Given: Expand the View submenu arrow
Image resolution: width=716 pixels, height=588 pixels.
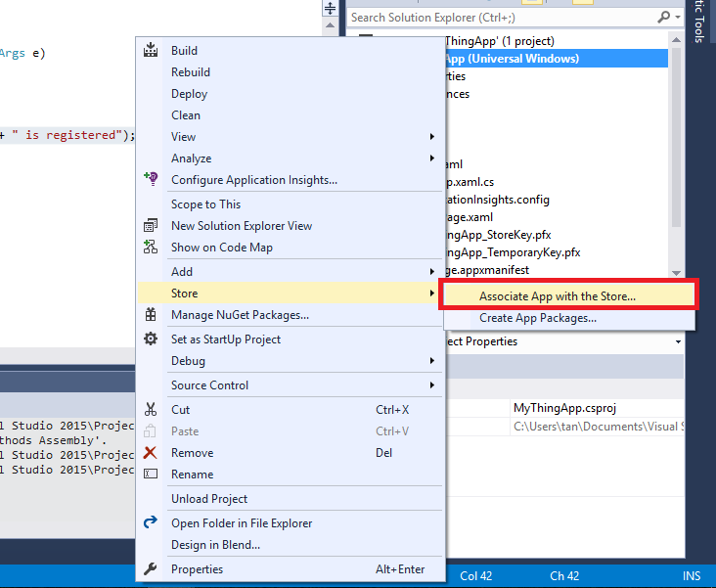Looking at the screenshot, I should click(431, 137).
